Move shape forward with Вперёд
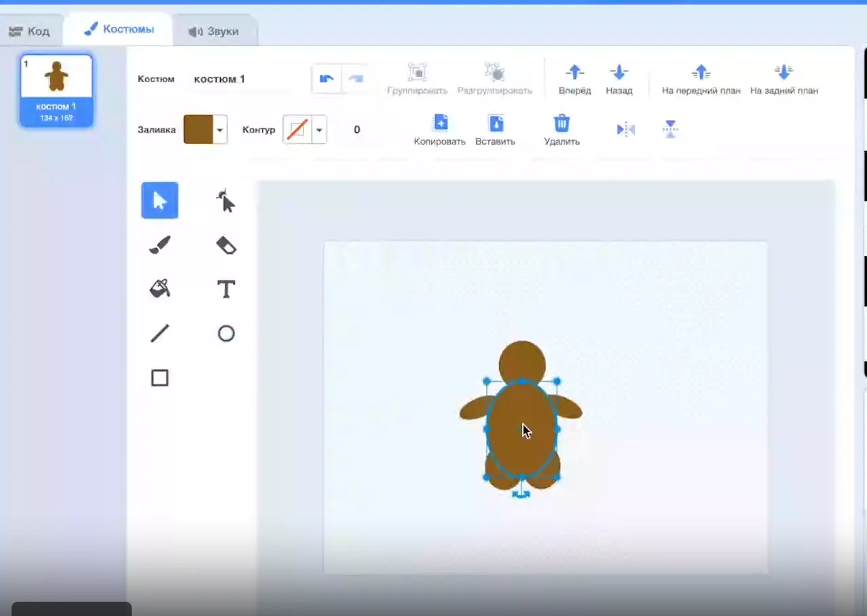 [575, 79]
